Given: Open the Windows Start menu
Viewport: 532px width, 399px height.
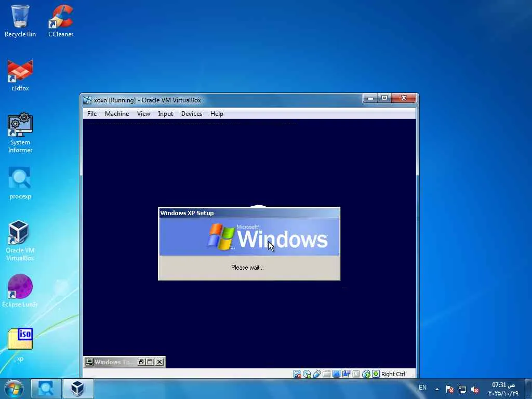Looking at the screenshot, I should [14, 389].
